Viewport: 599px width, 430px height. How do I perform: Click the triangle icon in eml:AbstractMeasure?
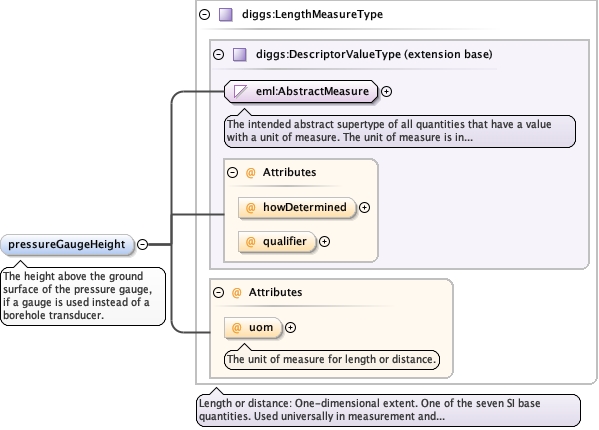[240, 92]
